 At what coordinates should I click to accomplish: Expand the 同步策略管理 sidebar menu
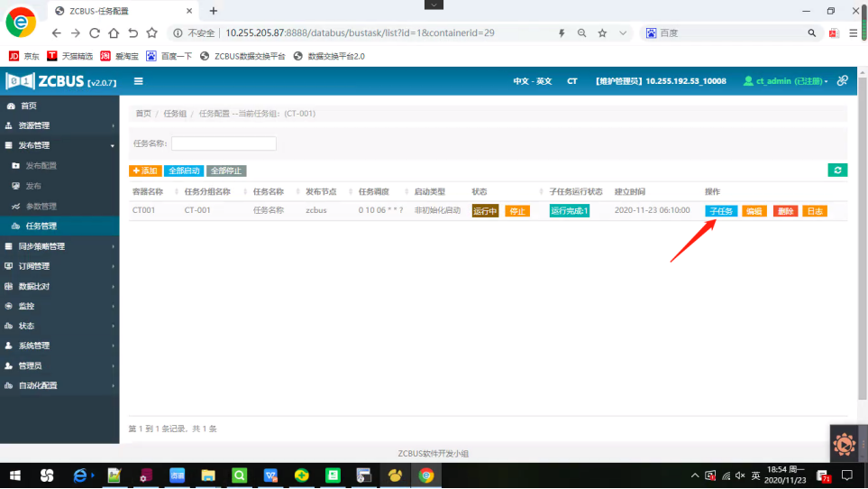coord(59,246)
